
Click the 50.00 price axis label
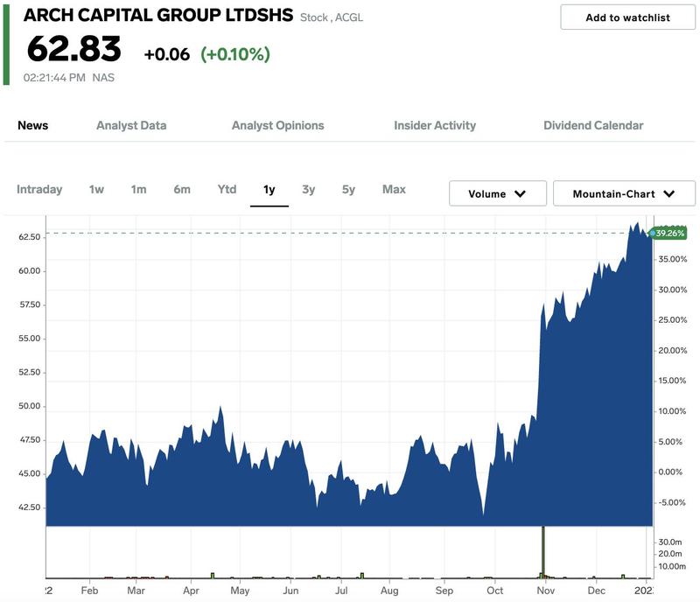29,406
